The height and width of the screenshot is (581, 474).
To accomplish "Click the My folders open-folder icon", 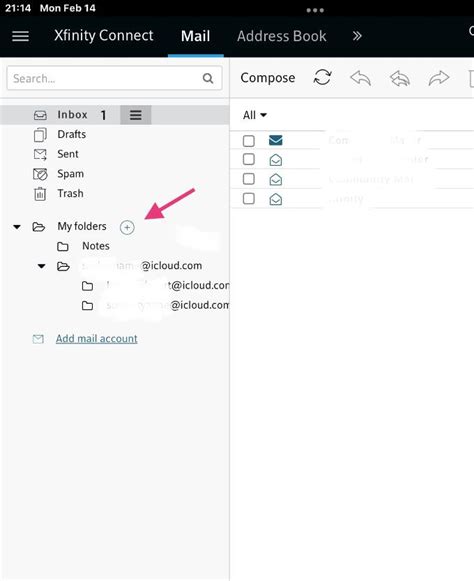I will click(x=39, y=226).
